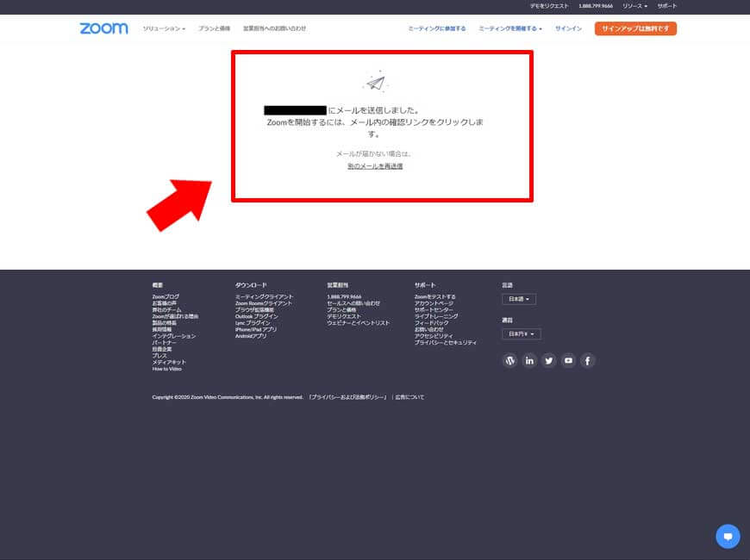This screenshot has width=750, height=560.
Task: Open the パートナー footer link
Action: point(164,343)
